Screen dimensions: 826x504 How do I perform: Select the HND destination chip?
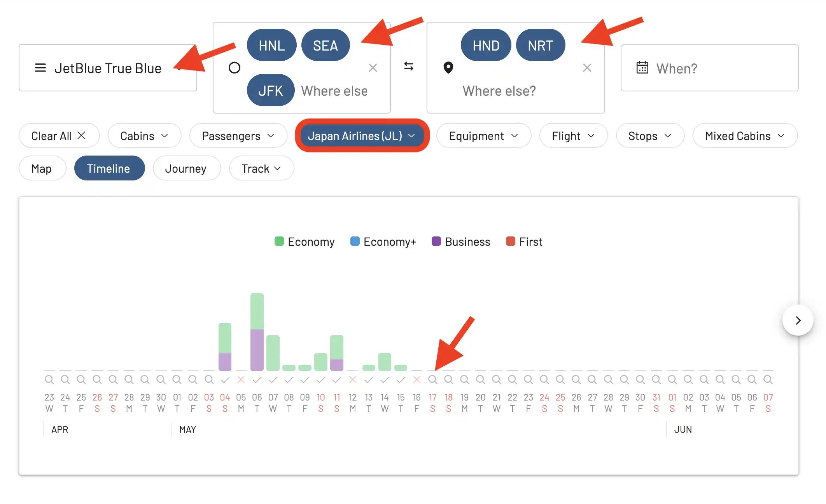click(486, 45)
